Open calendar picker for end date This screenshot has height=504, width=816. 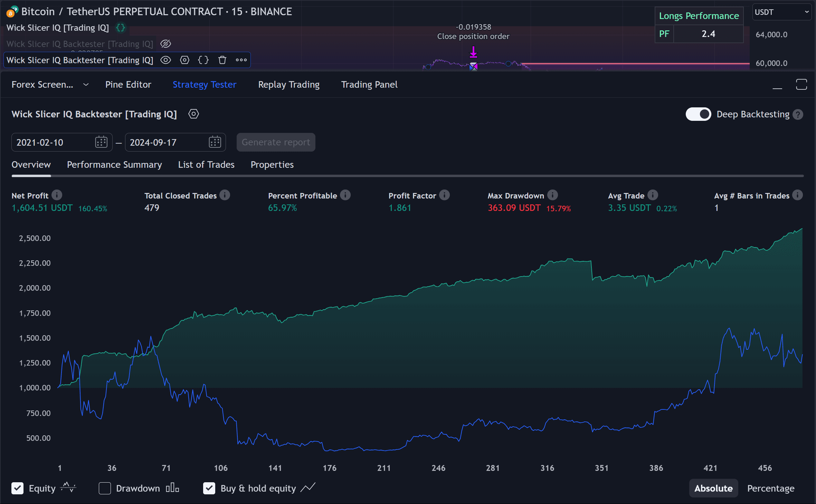[215, 142]
